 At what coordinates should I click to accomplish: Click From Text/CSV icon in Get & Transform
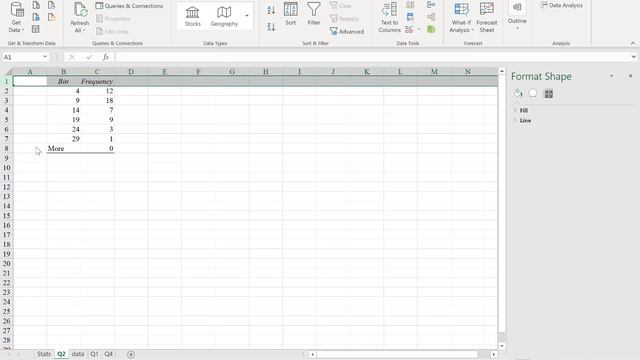[x=36, y=5]
